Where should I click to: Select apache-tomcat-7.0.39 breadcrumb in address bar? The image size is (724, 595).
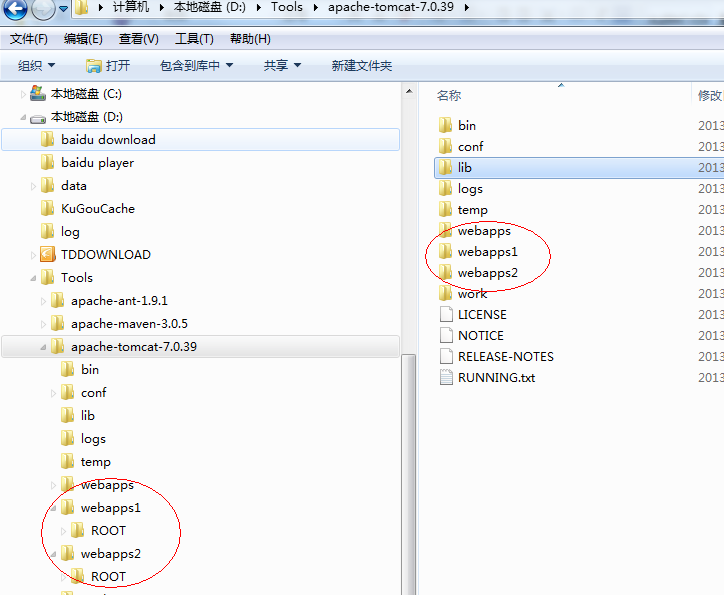(x=391, y=7)
